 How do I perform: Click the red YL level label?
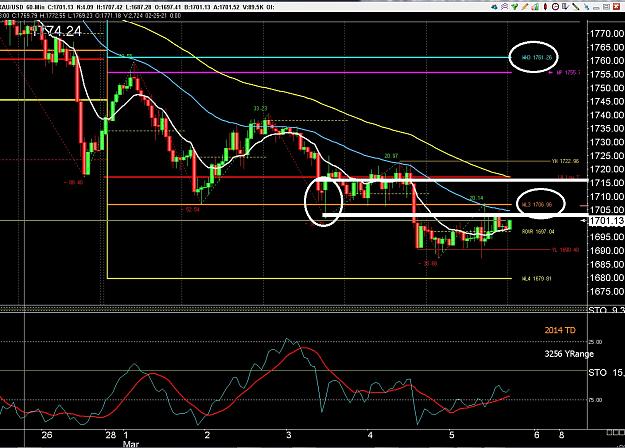565,250
